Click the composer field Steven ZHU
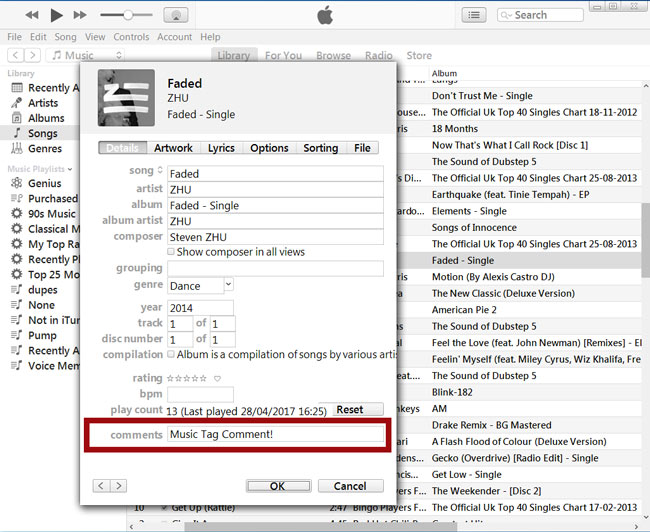This screenshot has width=650, height=532. [275, 237]
